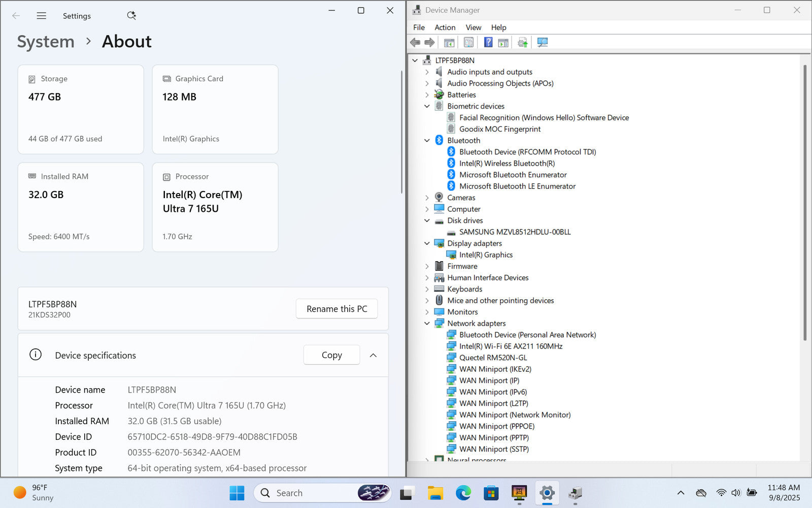The width and height of the screenshot is (812, 508).
Task: Open the View menu in Device Manager
Action: click(x=473, y=27)
